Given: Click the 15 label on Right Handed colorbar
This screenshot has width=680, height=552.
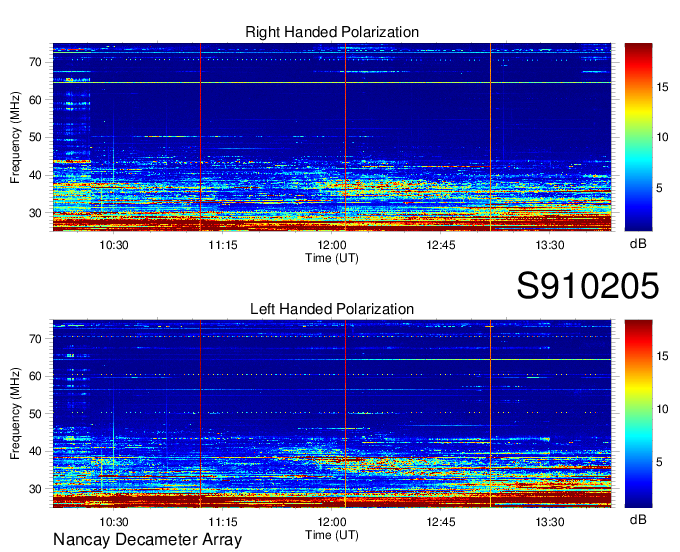Looking at the screenshot, I should (662, 87).
